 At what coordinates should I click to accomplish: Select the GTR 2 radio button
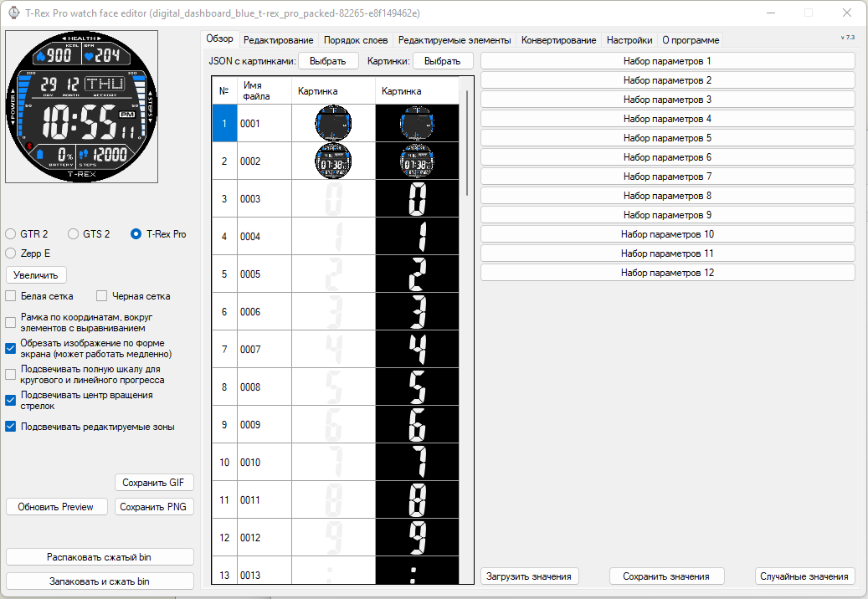pos(11,234)
